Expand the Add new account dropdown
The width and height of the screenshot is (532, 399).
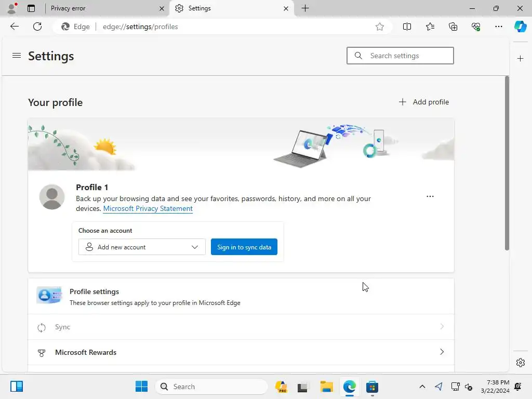click(x=142, y=247)
